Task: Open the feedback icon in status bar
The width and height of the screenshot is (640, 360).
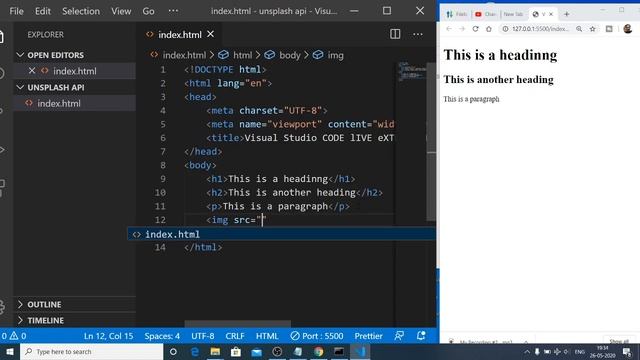Action: tap(399, 336)
